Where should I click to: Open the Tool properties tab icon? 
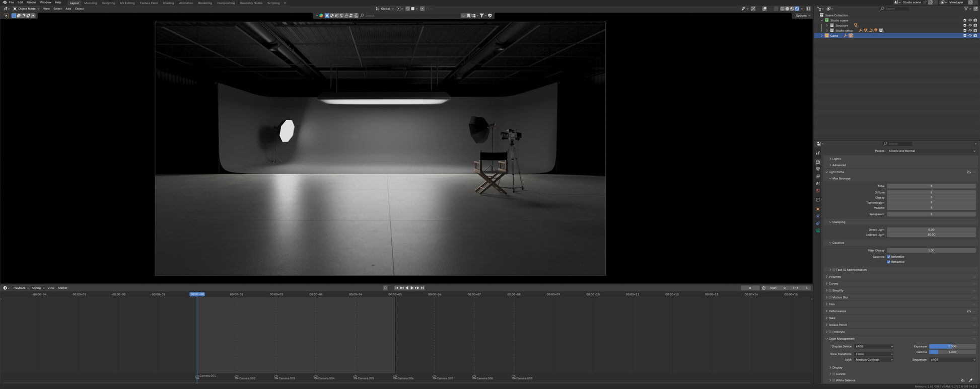818,153
